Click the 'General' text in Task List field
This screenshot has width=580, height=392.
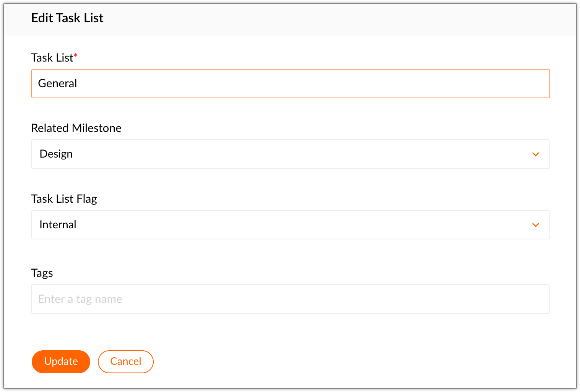tap(57, 83)
